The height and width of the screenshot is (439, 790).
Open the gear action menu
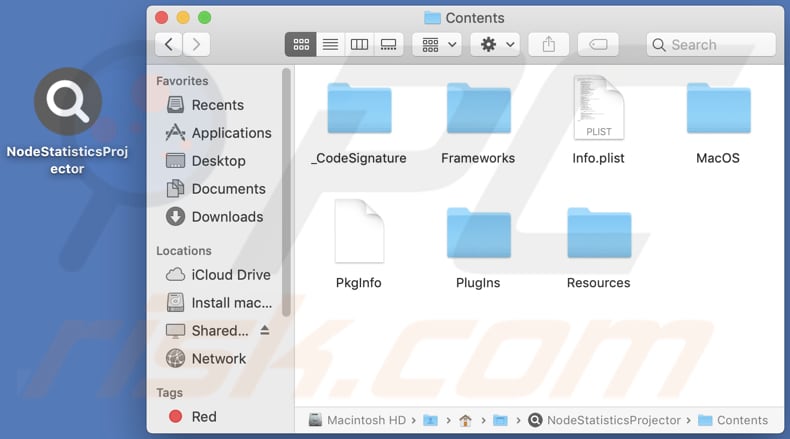coord(495,44)
